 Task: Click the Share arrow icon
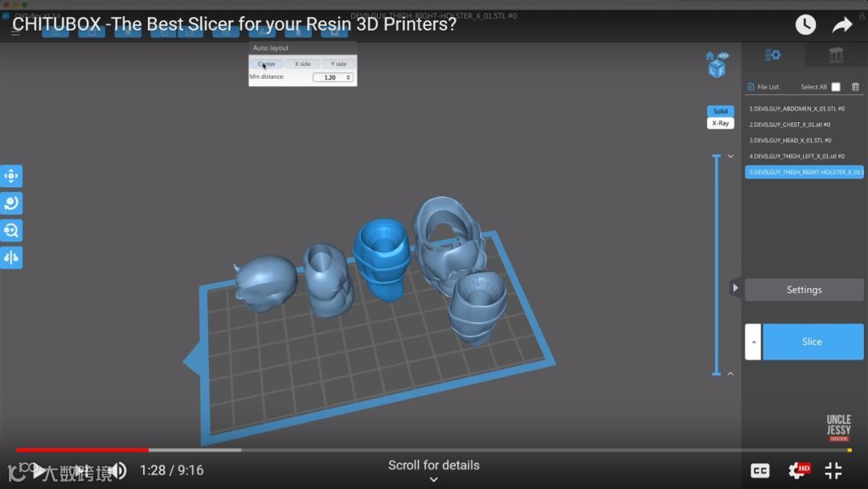[842, 24]
